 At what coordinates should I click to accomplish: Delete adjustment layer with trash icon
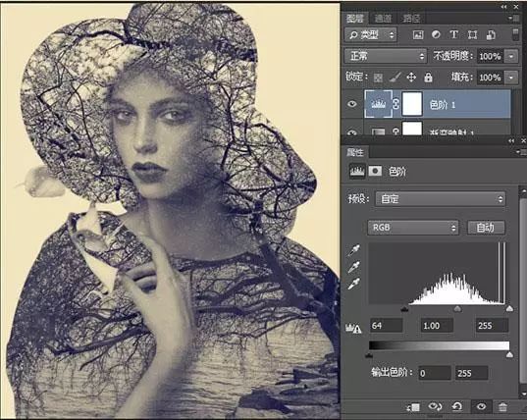pos(502,407)
